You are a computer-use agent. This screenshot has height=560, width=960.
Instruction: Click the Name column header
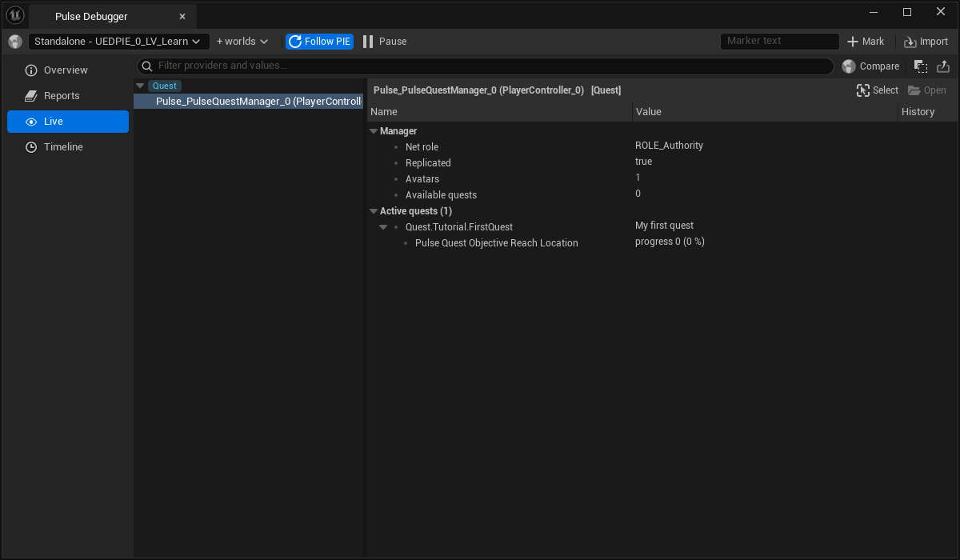pos(499,112)
